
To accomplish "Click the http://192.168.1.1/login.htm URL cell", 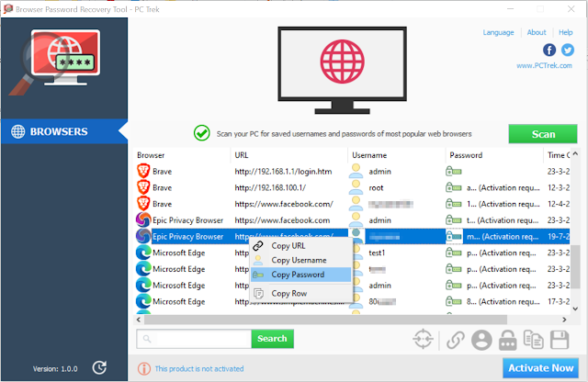I will pyautogui.click(x=283, y=172).
